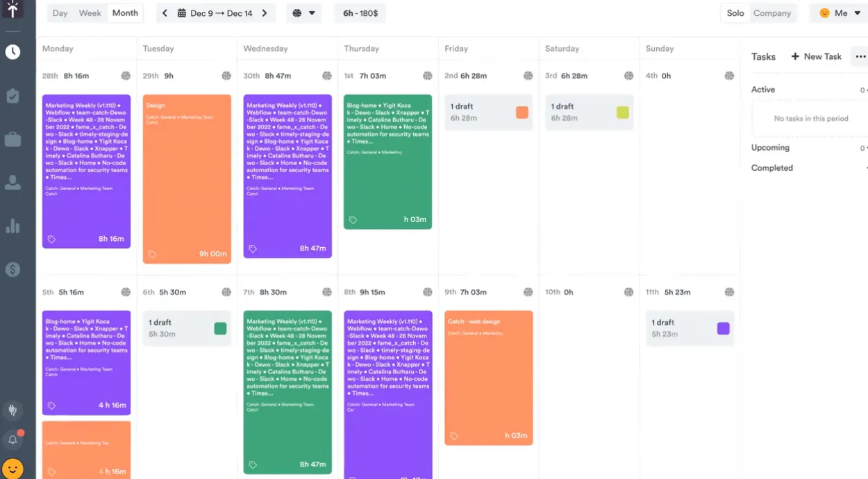Open the Tasks clipboard icon in sidebar
The image size is (868, 479).
(x=12, y=96)
